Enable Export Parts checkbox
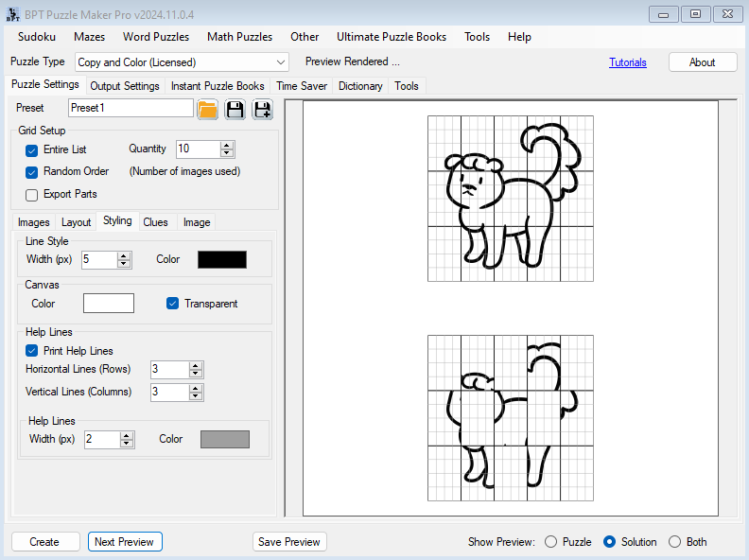The height and width of the screenshot is (560, 749). tap(31, 195)
